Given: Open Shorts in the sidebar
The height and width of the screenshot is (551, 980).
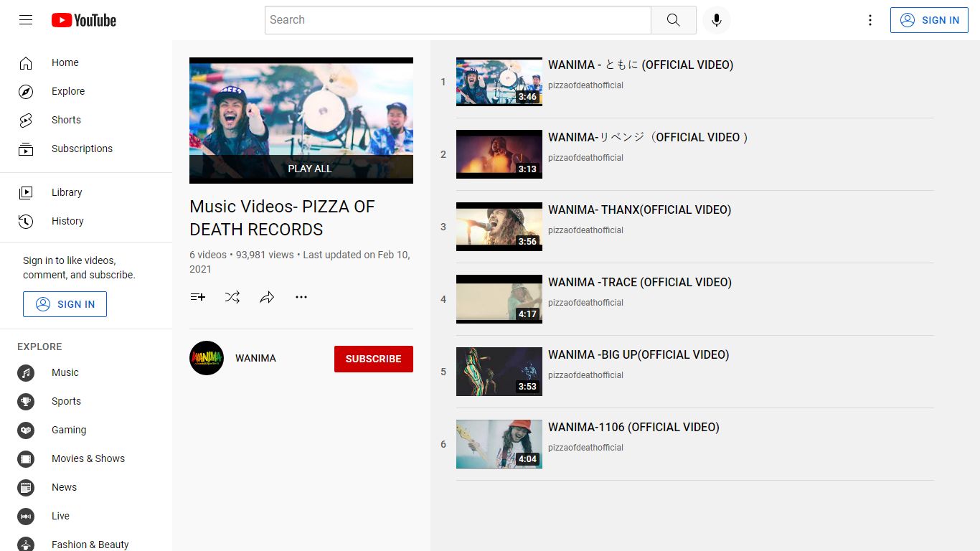Looking at the screenshot, I should [x=86, y=120].
